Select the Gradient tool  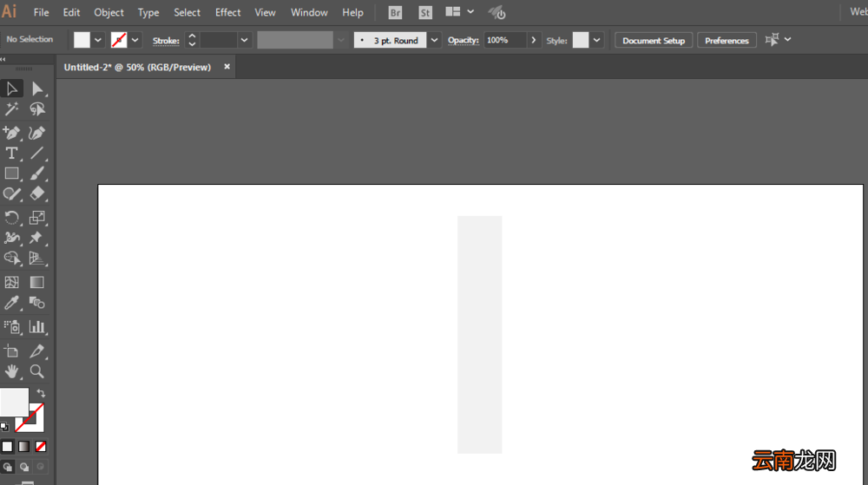coord(37,282)
